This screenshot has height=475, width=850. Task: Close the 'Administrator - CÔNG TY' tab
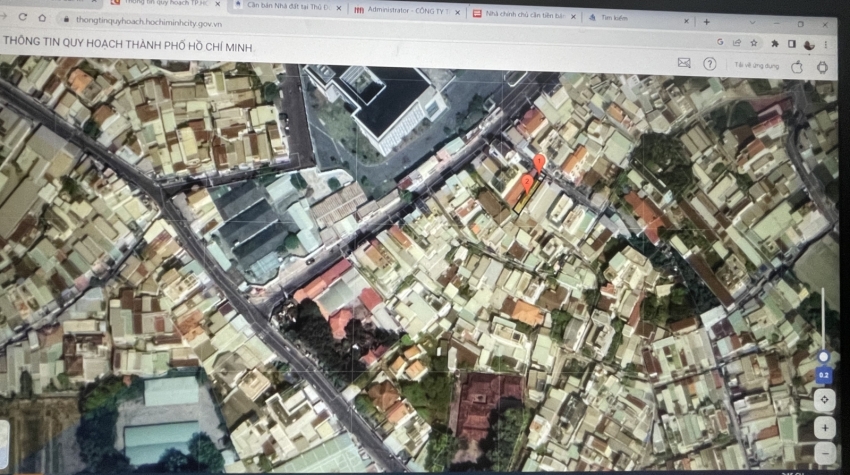click(458, 12)
